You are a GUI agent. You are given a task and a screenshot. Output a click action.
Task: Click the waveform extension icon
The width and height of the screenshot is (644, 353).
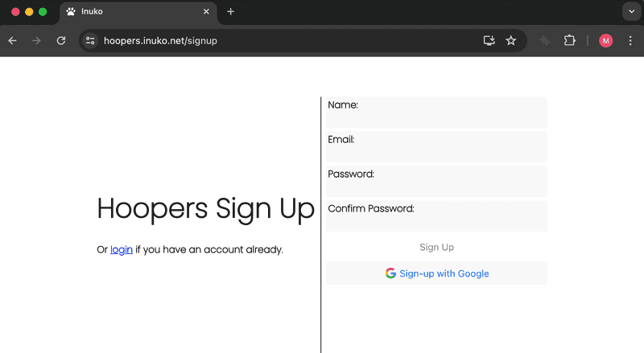coord(545,40)
